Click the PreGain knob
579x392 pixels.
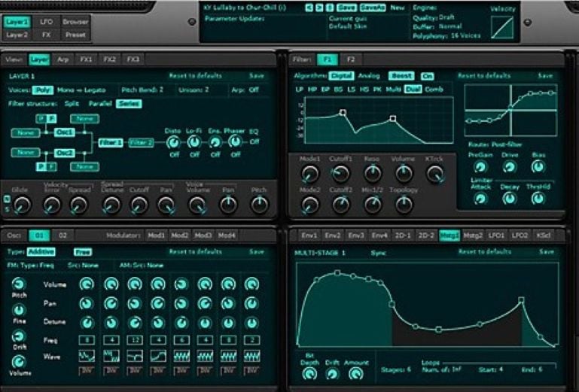pyautogui.click(x=480, y=167)
